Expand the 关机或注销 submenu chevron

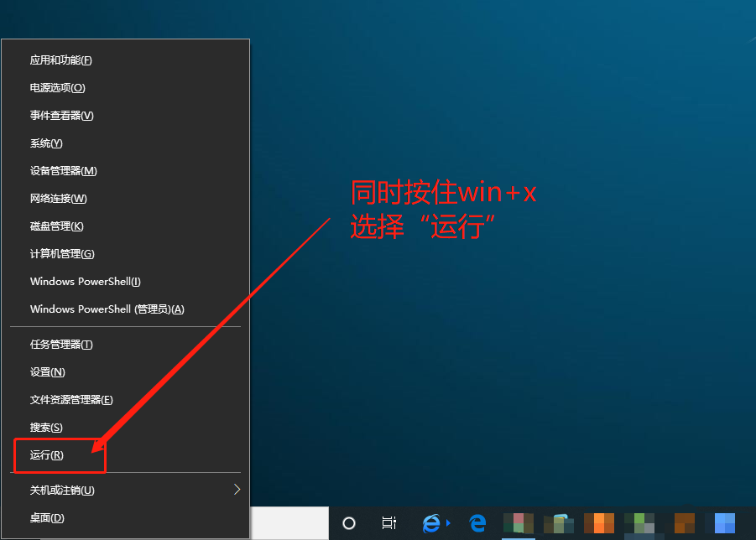(237, 490)
